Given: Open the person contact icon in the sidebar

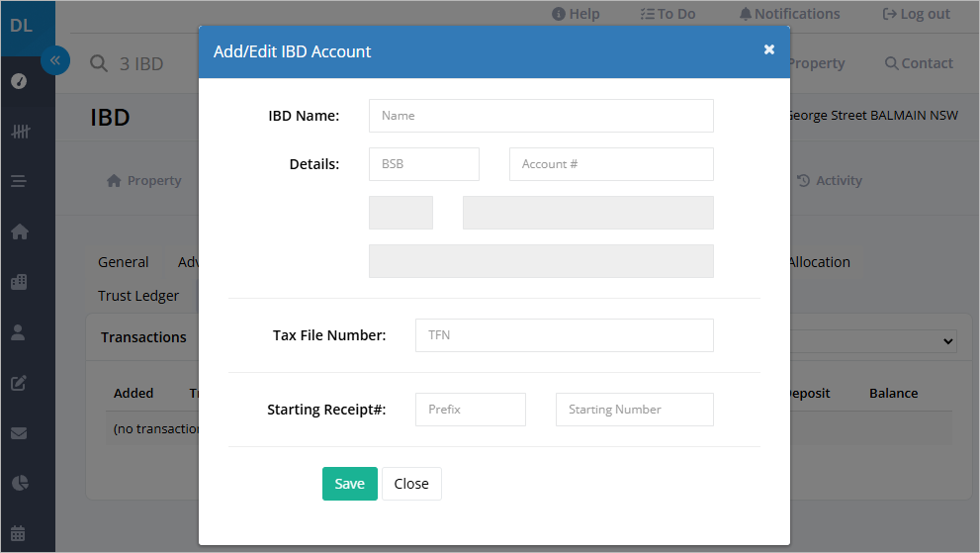Looking at the screenshot, I should click(x=18, y=332).
